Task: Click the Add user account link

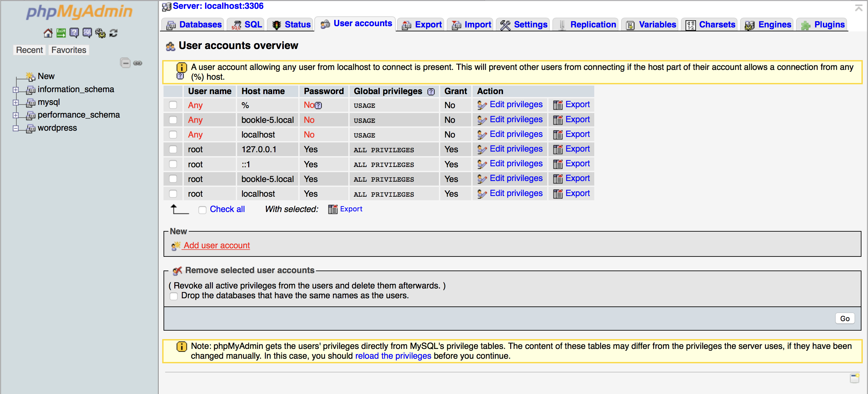Action: 217,246
